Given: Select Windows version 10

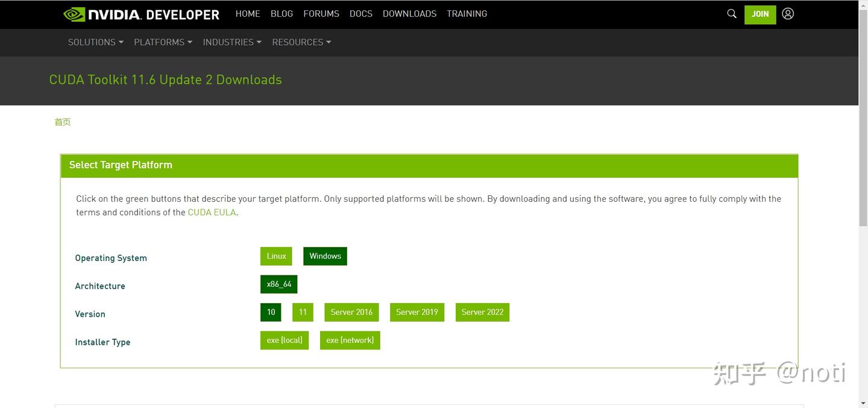Looking at the screenshot, I should point(271,312).
